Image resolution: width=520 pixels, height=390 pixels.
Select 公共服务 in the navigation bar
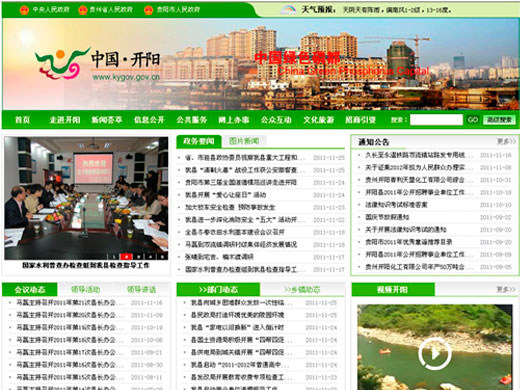point(192,120)
